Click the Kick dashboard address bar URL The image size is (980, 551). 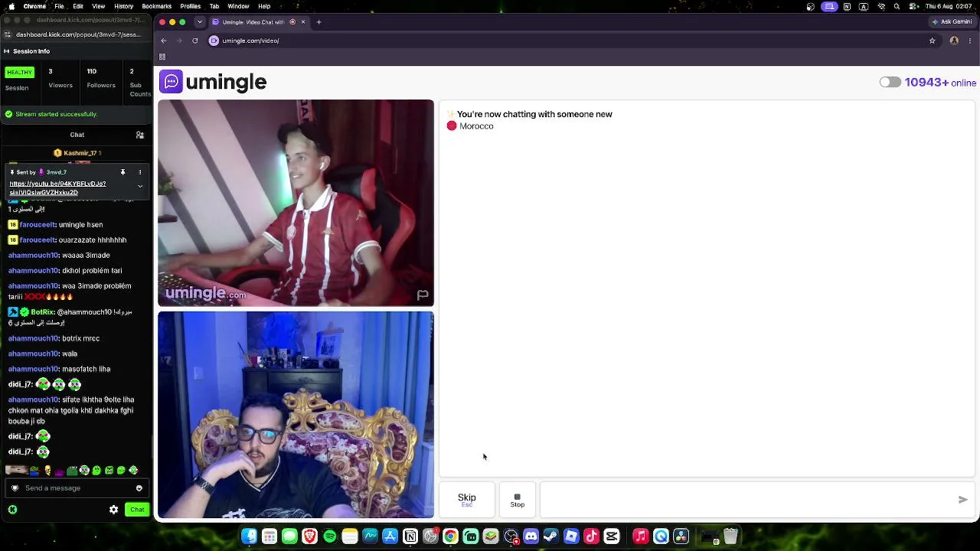click(78, 34)
